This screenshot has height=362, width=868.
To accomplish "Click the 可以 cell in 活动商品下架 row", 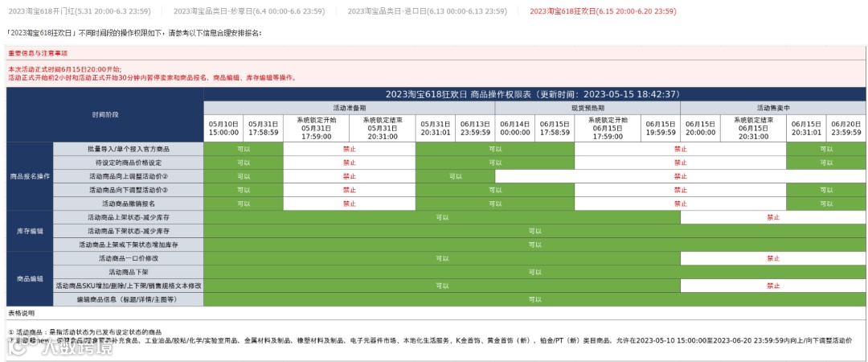I will pos(534,272).
